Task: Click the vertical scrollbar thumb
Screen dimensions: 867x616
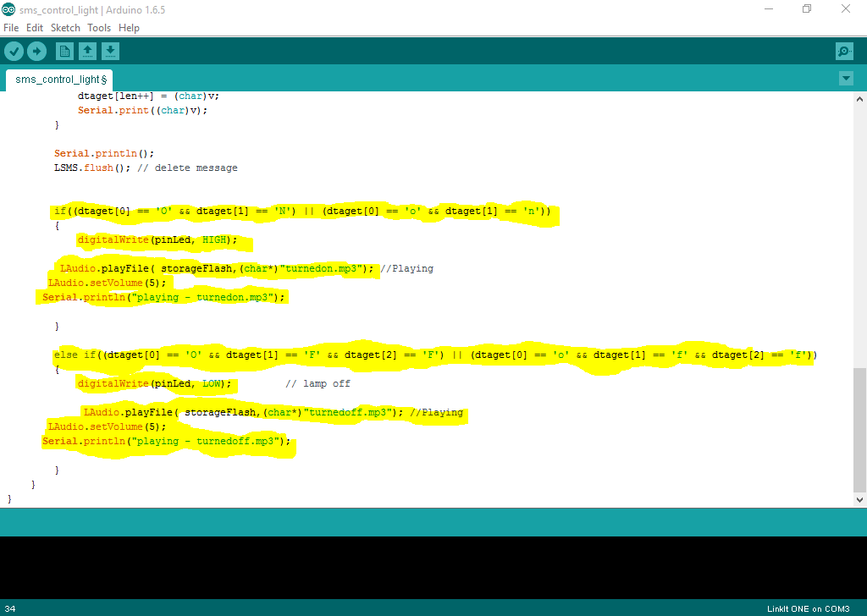Action: click(859, 430)
